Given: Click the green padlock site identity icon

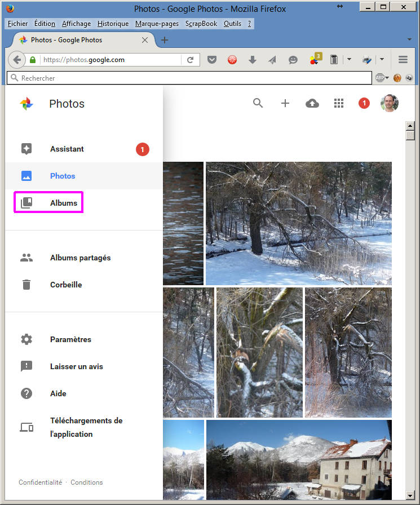Looking at the screenshot, I should pyautogui.click(x=33, y=60).
